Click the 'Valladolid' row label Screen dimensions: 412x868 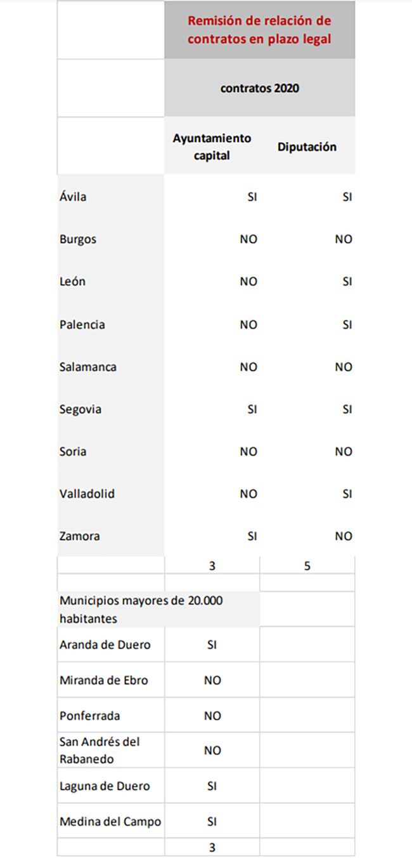tap(87, 494)
